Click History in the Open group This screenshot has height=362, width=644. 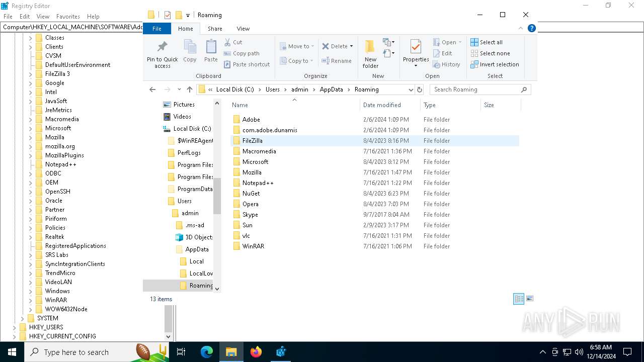pos(446,64)
